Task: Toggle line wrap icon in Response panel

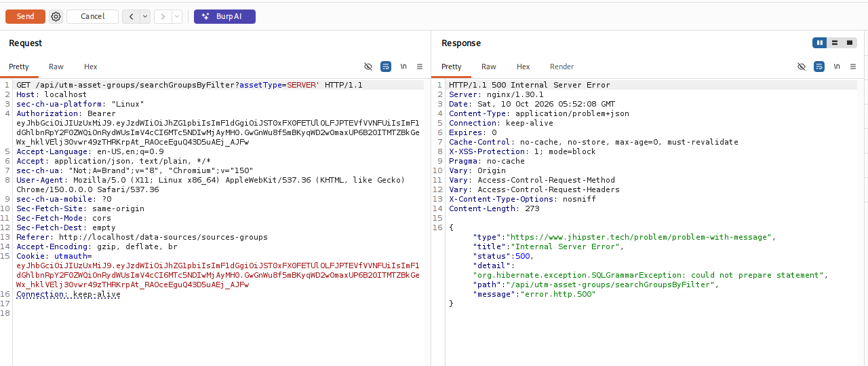Action: coord(819,67)
